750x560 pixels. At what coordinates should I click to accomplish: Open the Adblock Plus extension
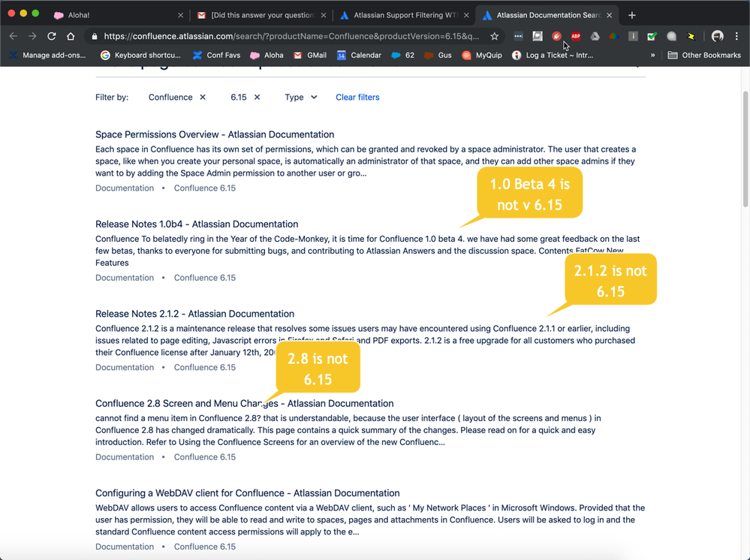[575, 36]
